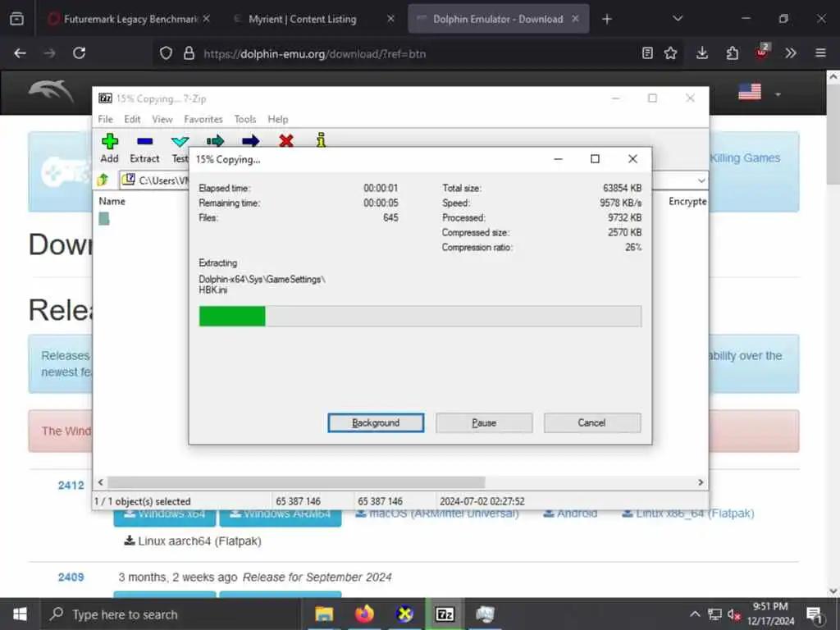Cancel the copying operation
The height and width of the screenshot is (630, 840).
(x=592, y=422)
